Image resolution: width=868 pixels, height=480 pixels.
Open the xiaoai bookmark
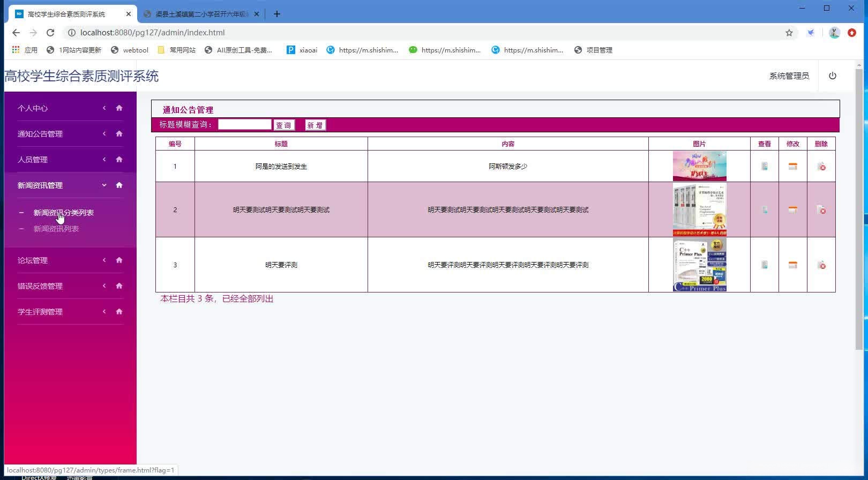tap(302, 50)
